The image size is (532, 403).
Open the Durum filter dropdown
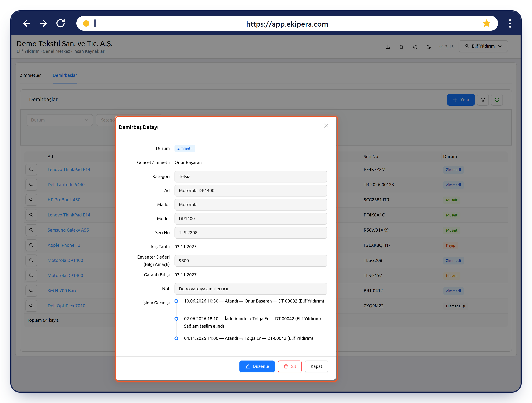click(60, 120)
